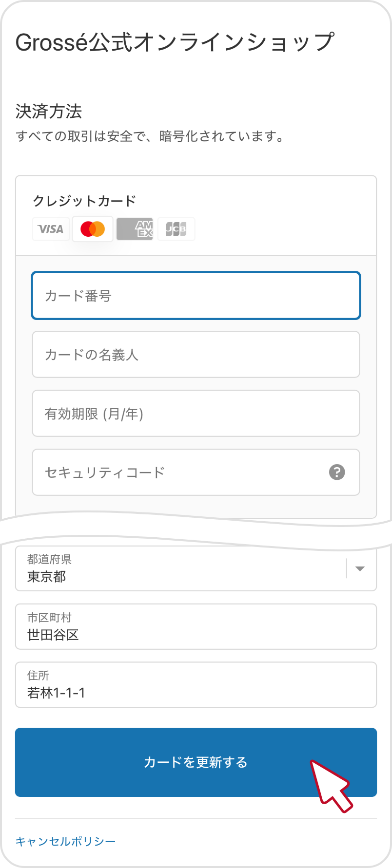The image size is (392, 868).
Task: Select the カードの名義人 field
Action: coord(196,355)
